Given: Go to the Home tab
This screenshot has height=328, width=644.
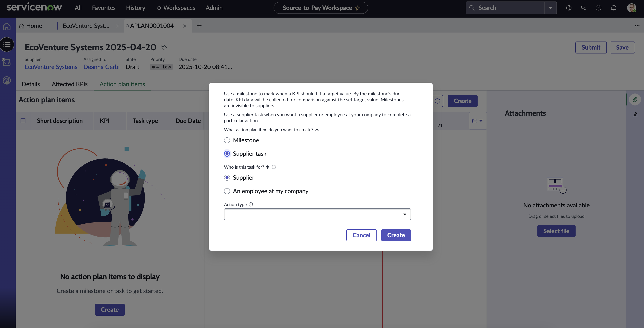Looking at the screenshot, I should (x=31, y=26).
